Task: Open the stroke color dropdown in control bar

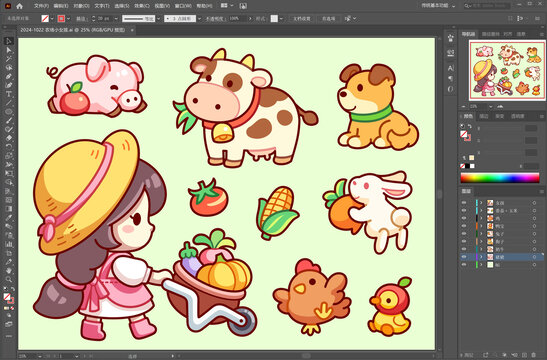Action: click(x=68, y=18)
